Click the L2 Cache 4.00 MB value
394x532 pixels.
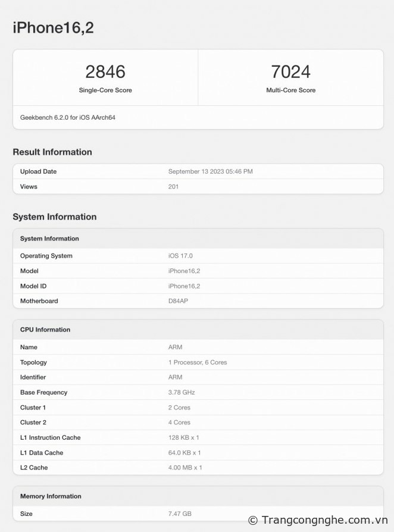[185, 468]
